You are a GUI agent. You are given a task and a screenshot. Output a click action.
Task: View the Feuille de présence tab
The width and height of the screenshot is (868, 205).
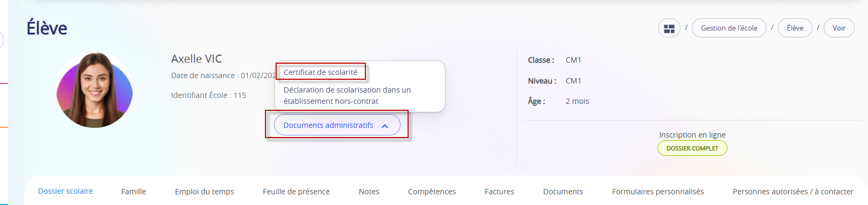(296, 192)
